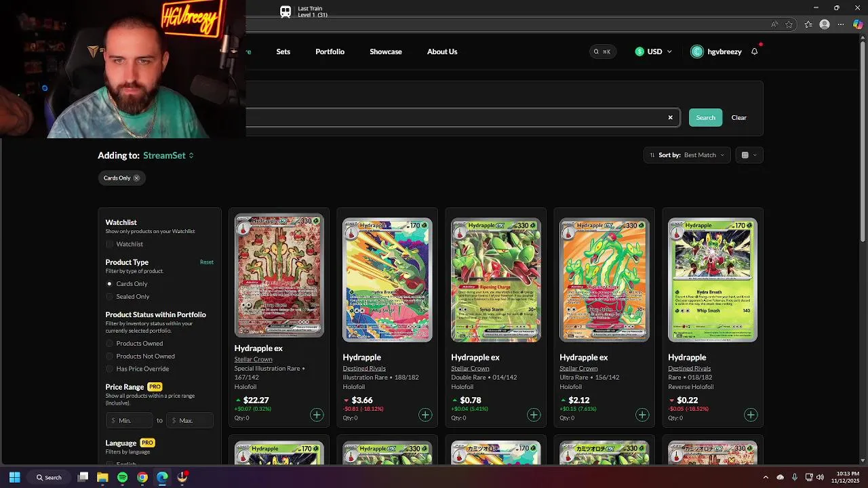Screen dimensions: 868x488
Task: Open the USD currency dropdown
Action: pyautogui.click(x=654, y=52)
